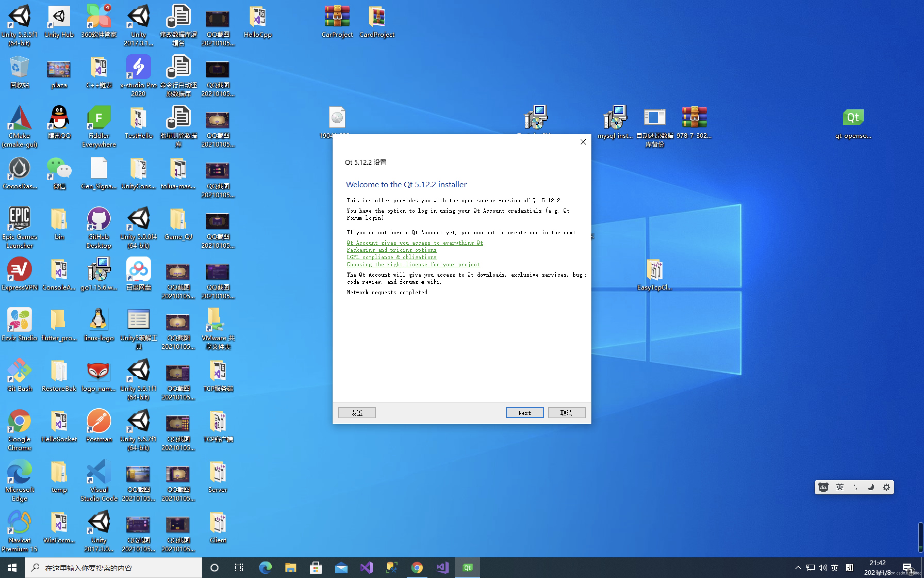Select Unity 5.6.7f1 (64-bit) shortcut
The image size is (924, 578).
(138, 430)
